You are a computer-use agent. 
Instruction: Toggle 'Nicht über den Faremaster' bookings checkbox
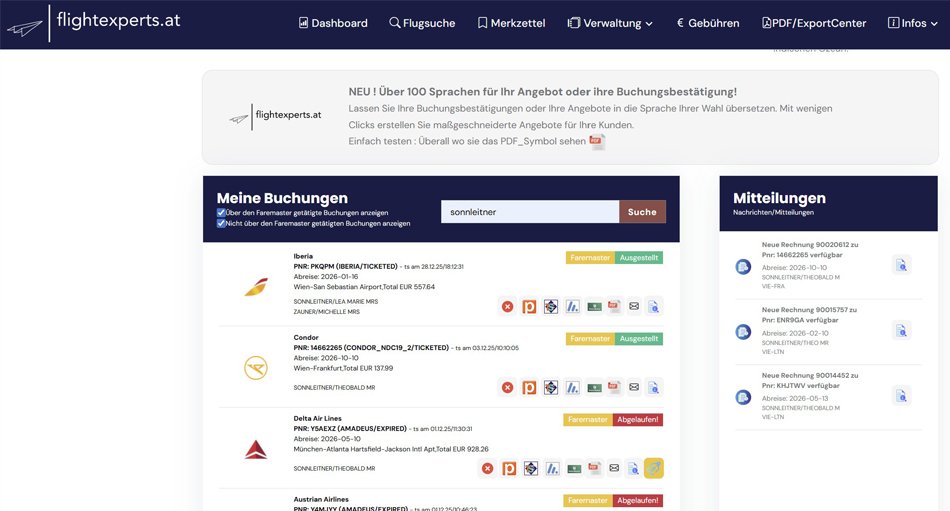click(x=221, y=223)
